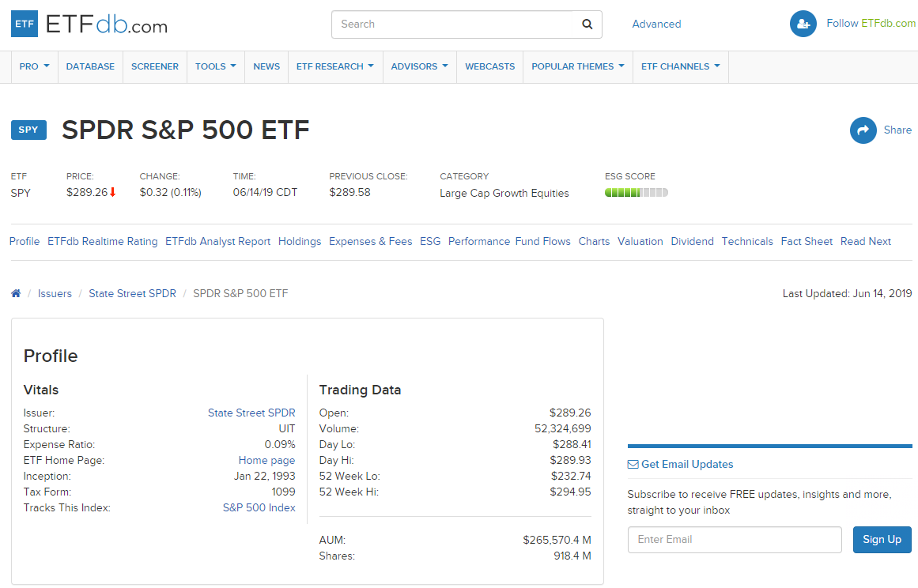Screen dimensions: 918x588
Task: Jump to ETFdb Analyst Report section
Action: [217, 242]
